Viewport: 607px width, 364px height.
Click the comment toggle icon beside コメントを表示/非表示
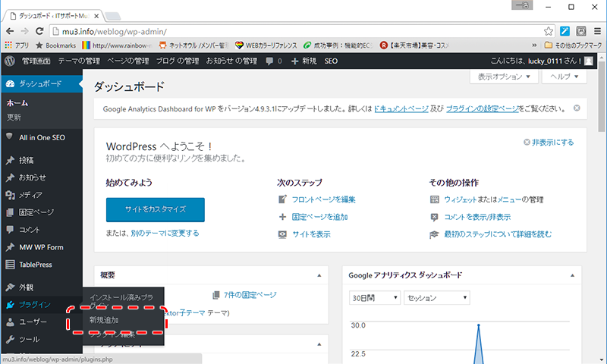pos(434,217)
